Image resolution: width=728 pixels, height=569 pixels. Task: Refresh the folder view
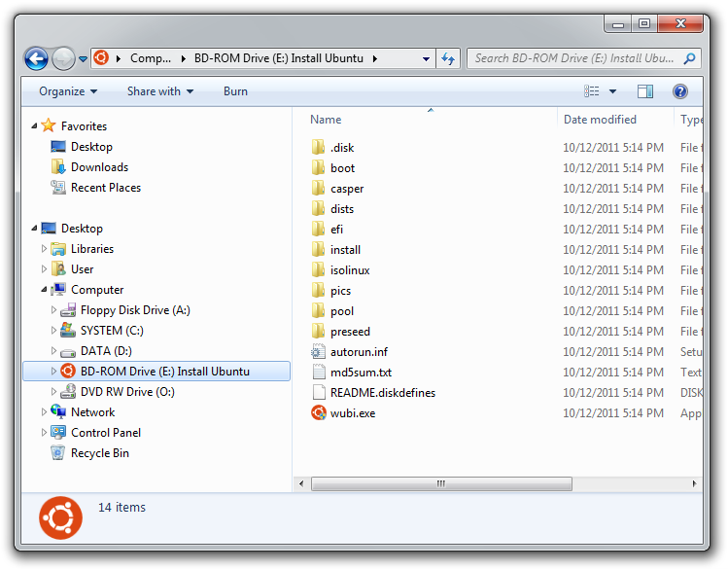pyautogui.click(x=448, y=58)
